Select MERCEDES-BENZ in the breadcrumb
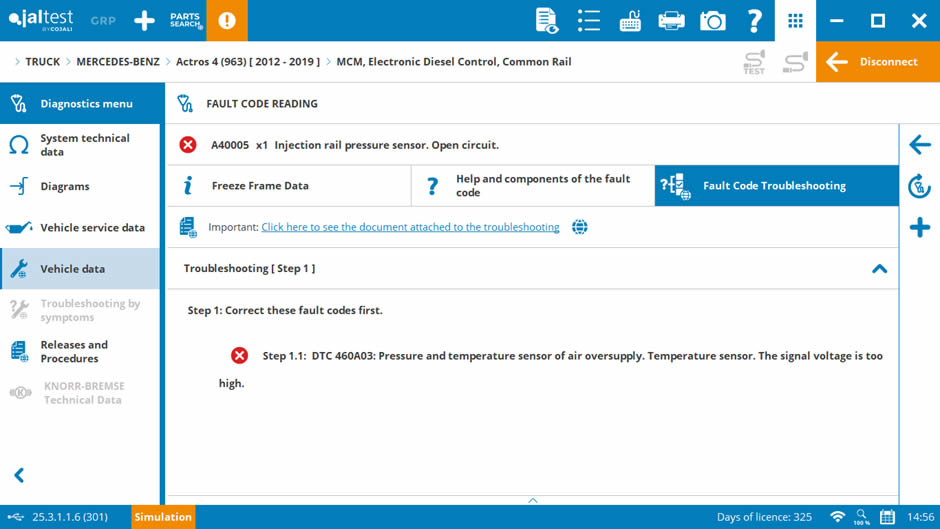This screenshot has height=529, width=940. [x=118, y=62]
